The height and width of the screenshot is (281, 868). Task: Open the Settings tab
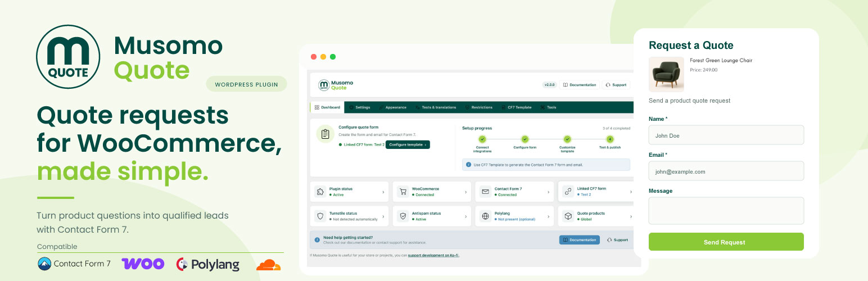[x=360, y=107]
